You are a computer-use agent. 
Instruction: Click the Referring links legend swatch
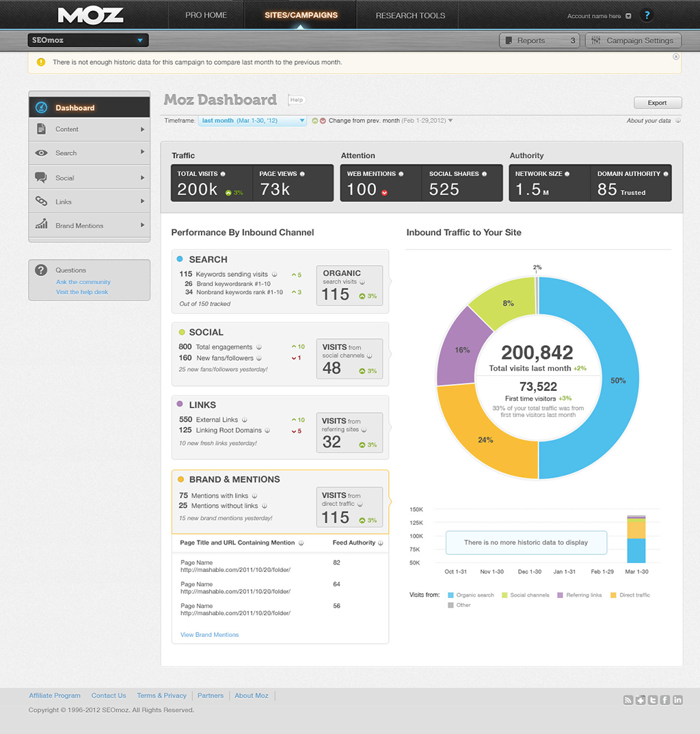tap(560, 595)
